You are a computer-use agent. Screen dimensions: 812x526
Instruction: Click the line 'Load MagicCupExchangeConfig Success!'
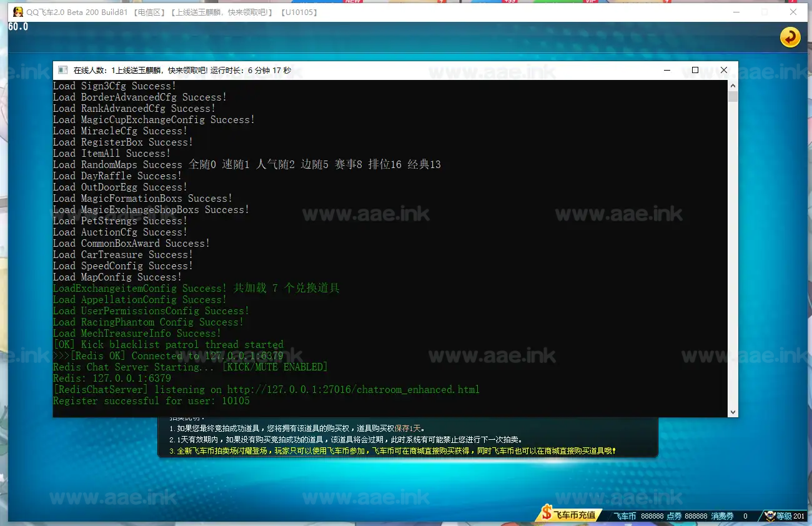154,120
